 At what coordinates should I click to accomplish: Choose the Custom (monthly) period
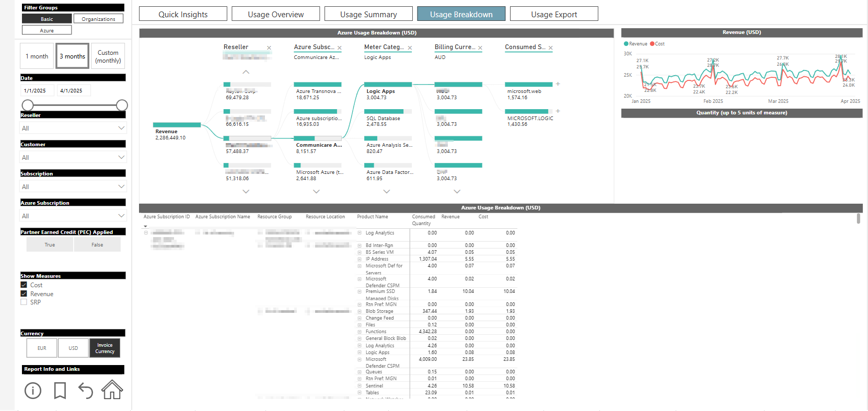[108, 56]
